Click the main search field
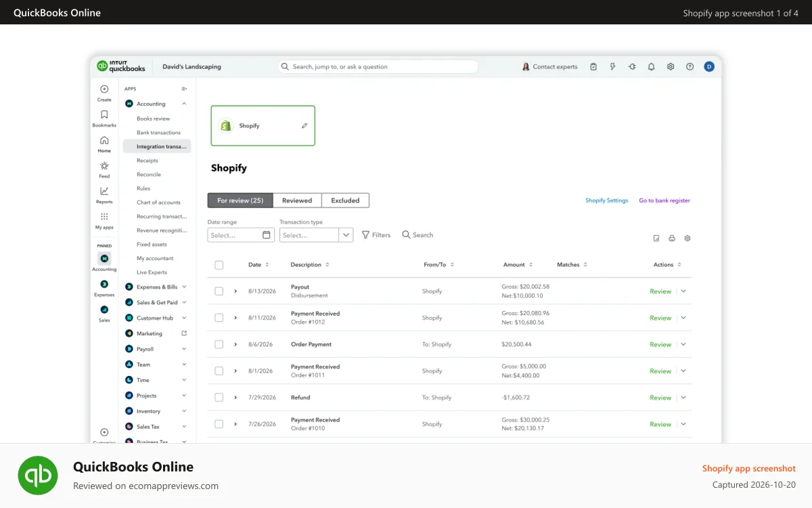The width and height of the screenshot is (812, 508). point(378,66)
